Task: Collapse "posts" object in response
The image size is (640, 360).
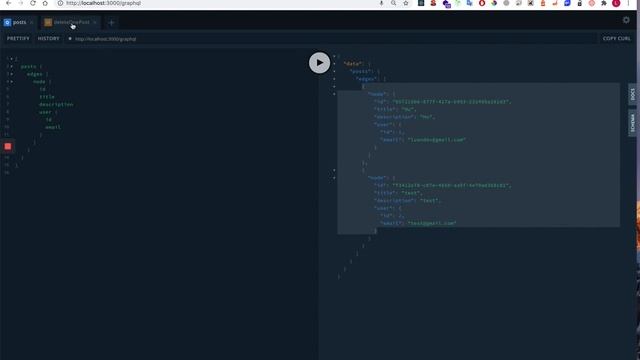Action: pyautogui.click(x=334, y=71)
